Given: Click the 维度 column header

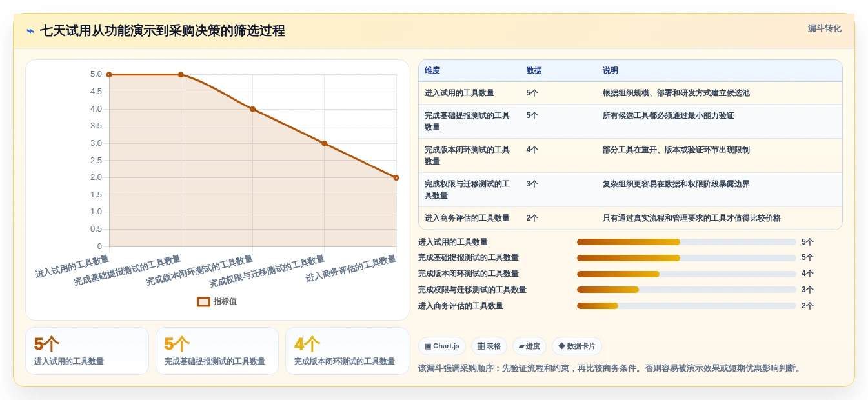Looking at the screenshot, I should click(x=432, y=70).
